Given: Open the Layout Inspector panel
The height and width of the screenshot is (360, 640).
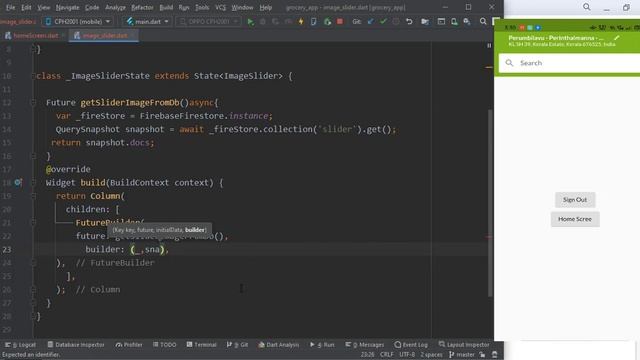Looking at the screenshot, I should tap(464, 345).
